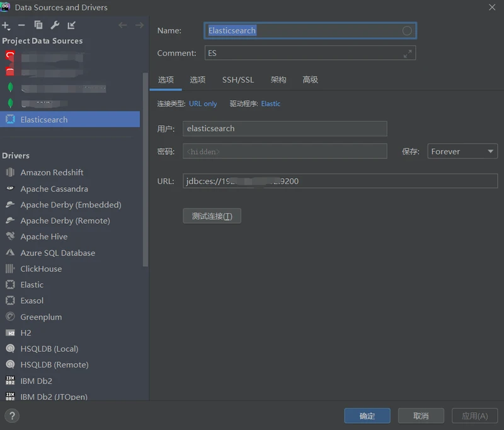The height and width of the screenshot is (430, 504).
Task: Click the 取消 cancel button
Action: coord(421,416)
